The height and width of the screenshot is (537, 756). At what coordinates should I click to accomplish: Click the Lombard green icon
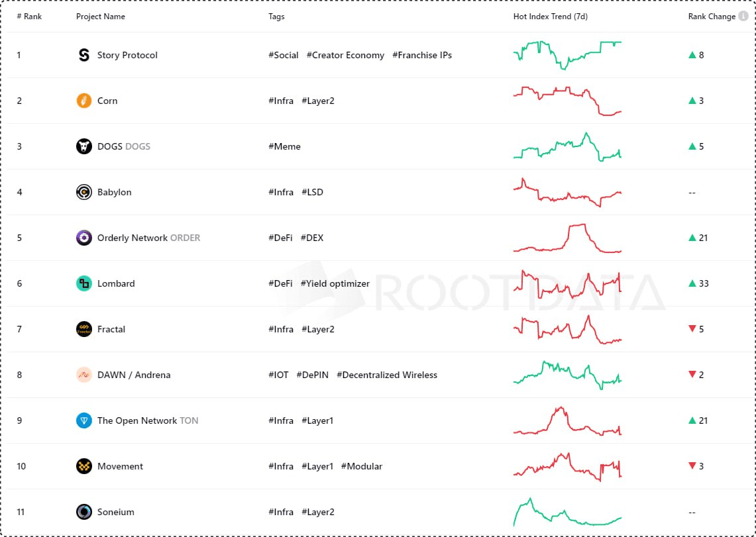click(84, 283)
